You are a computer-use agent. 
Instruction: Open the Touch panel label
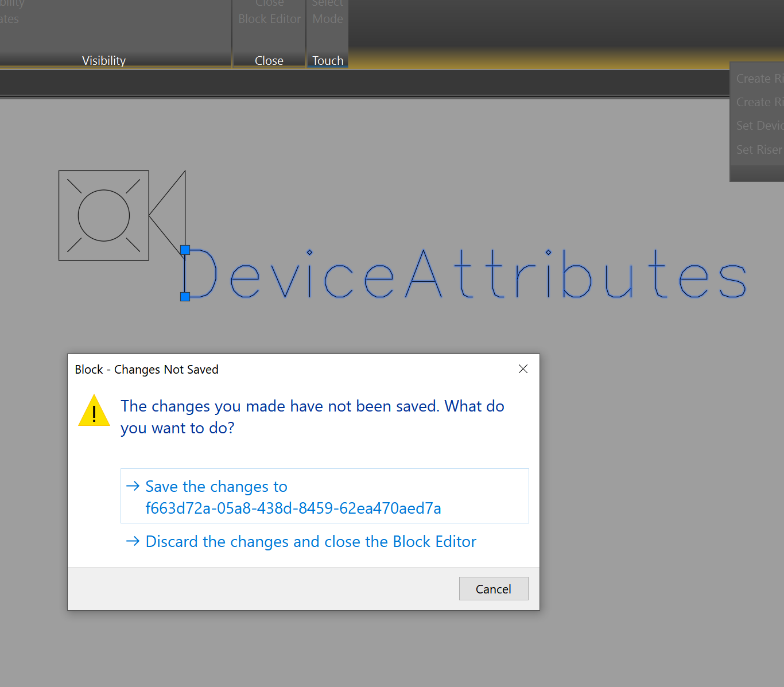328,61
